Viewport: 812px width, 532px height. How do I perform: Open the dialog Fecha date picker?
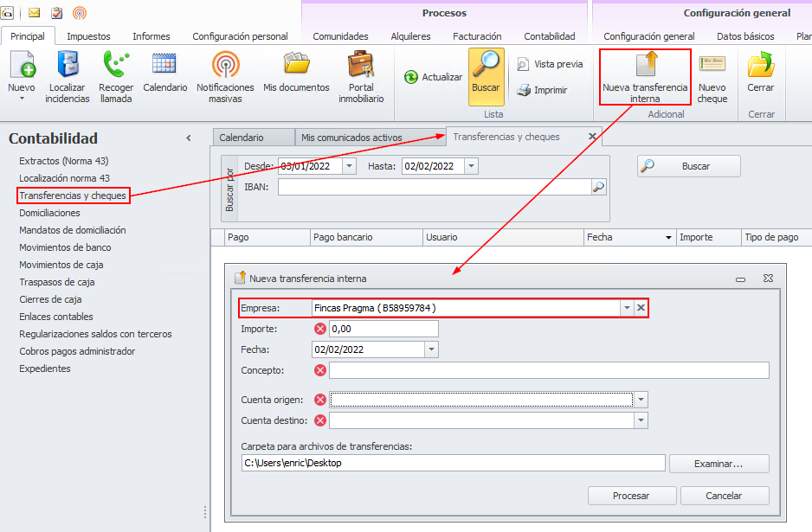431,349
